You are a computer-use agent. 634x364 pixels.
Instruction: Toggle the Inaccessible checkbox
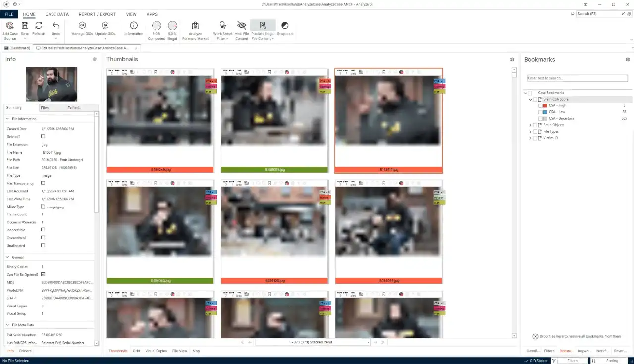click(43, 230)
